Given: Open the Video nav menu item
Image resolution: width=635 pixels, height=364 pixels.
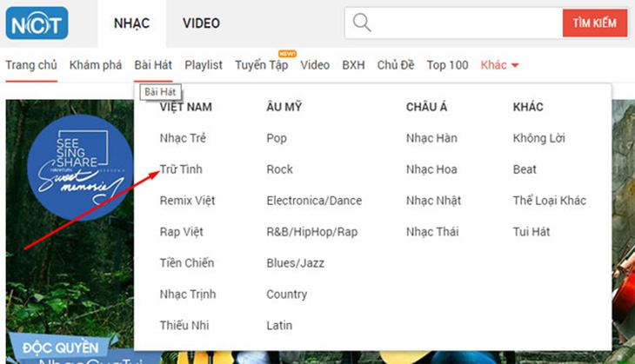Looking at the screenshot, I should (315, 65).
